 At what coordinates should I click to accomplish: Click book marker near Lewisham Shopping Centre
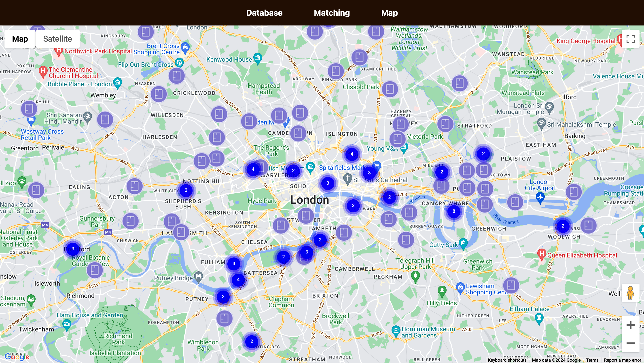[511, 285]
